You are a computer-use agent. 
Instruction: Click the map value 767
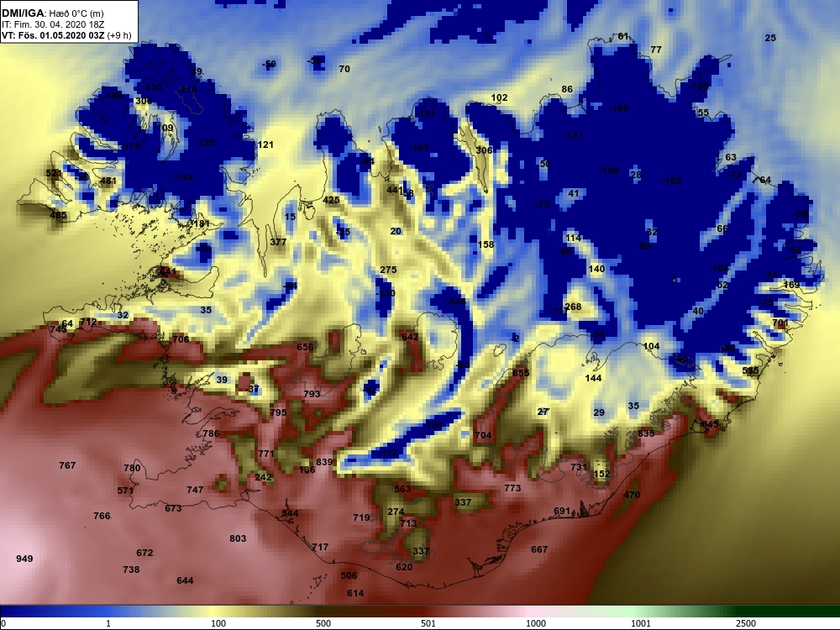67,465
